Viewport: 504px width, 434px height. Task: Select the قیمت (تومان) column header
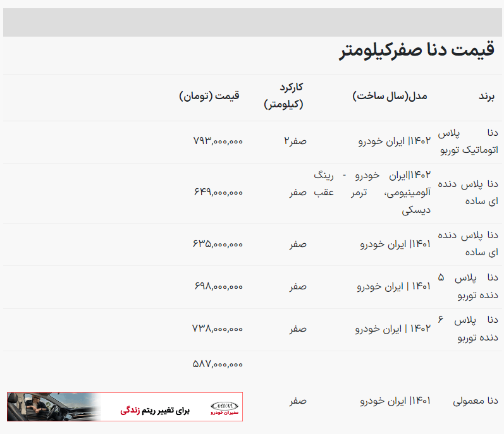pyautogui.click(x=209, y=96)
